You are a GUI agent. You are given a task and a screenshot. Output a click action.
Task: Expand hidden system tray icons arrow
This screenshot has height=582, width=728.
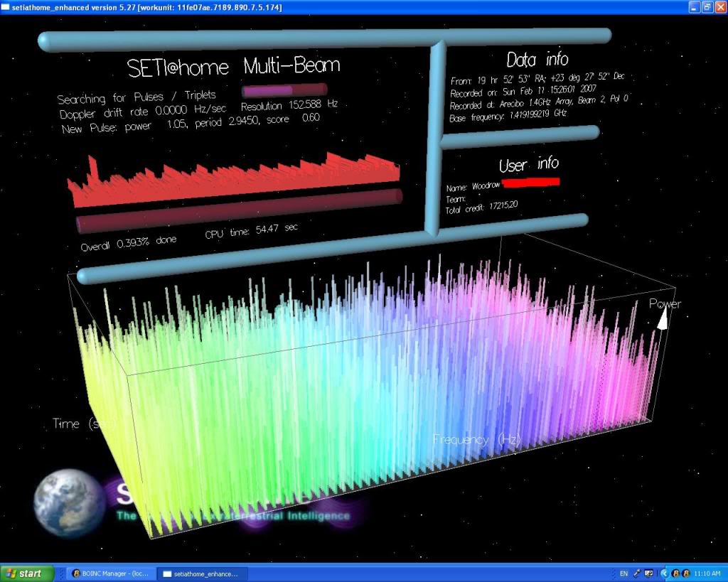(665, 573)
